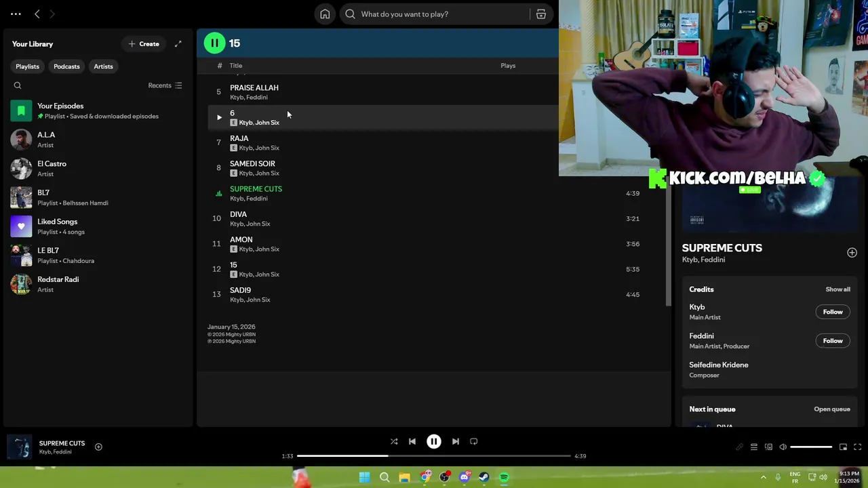Click Open queue link
This screenshot has width=868, height=488.
(x=832, y=409)
